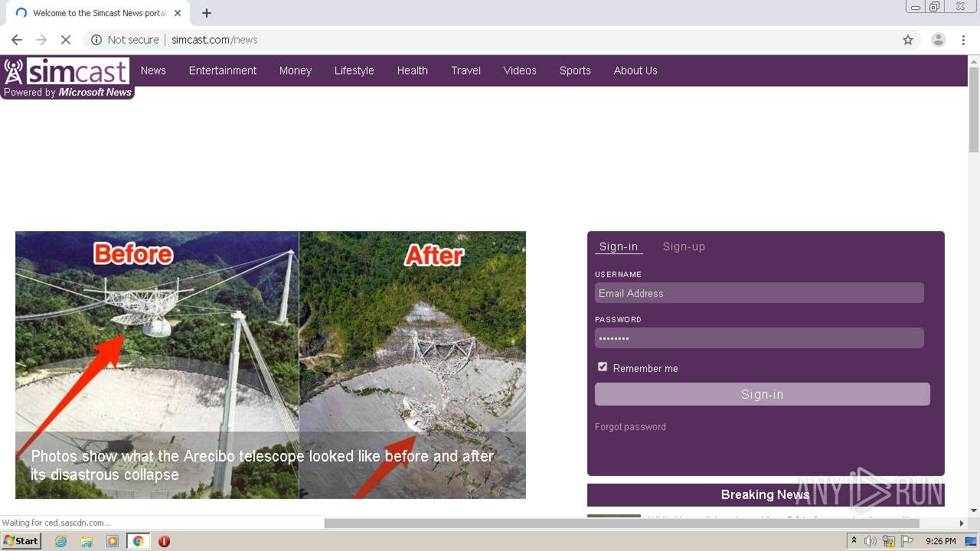Open the Arecibo telescope collapse story

point(263,465)
